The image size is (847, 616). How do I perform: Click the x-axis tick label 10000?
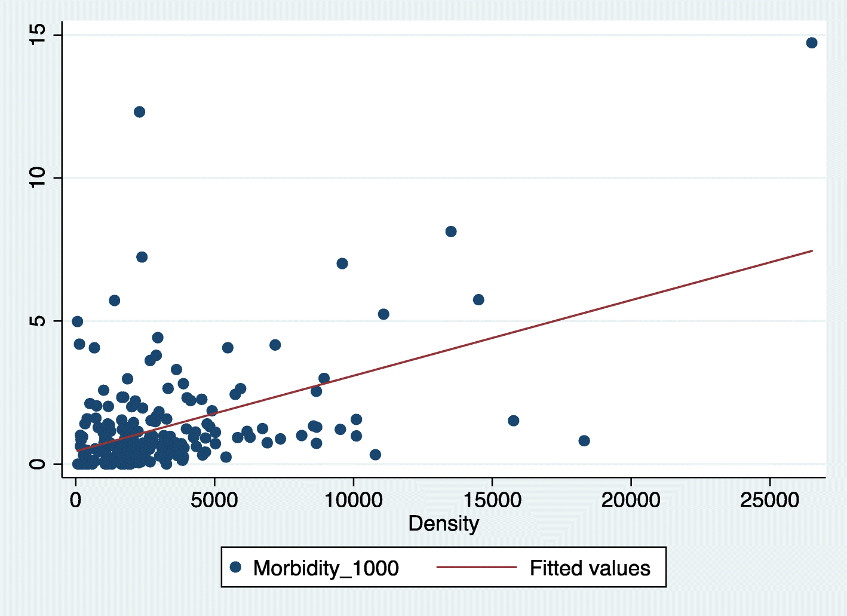[x=353, y=499]
